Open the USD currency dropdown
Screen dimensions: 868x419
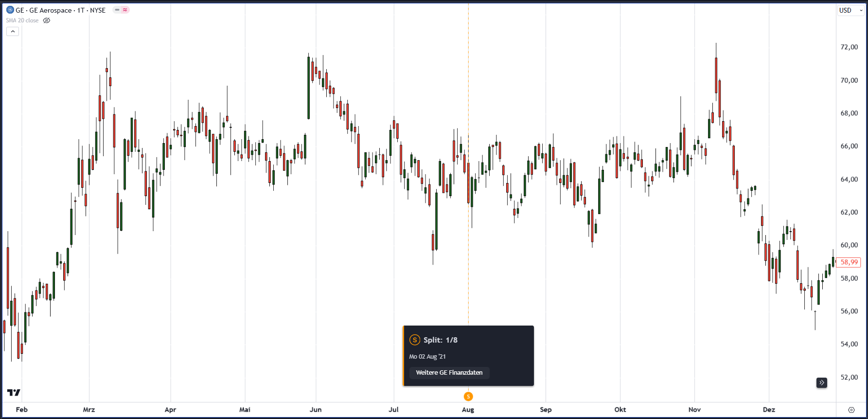click(x=850, y=10)
